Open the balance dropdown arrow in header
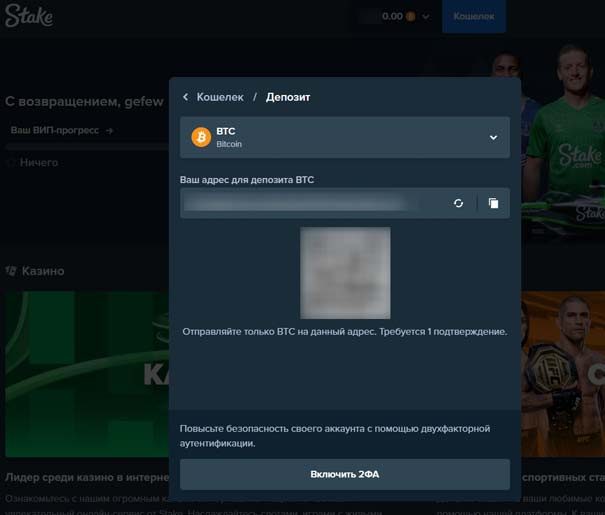 pos(426,17)
